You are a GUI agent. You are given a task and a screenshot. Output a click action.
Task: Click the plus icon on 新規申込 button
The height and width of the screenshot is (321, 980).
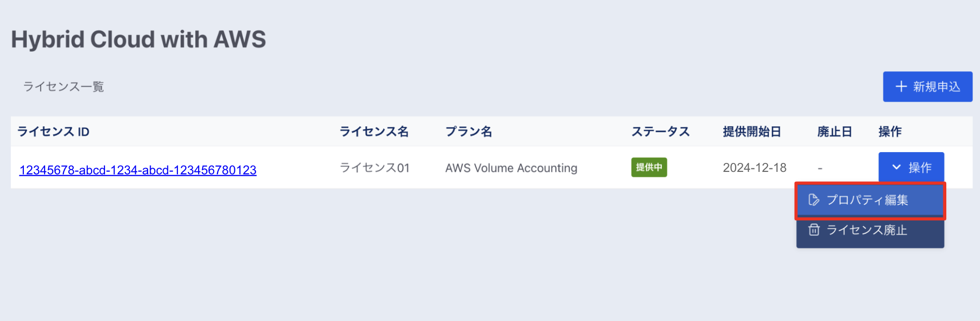(901, 87)
